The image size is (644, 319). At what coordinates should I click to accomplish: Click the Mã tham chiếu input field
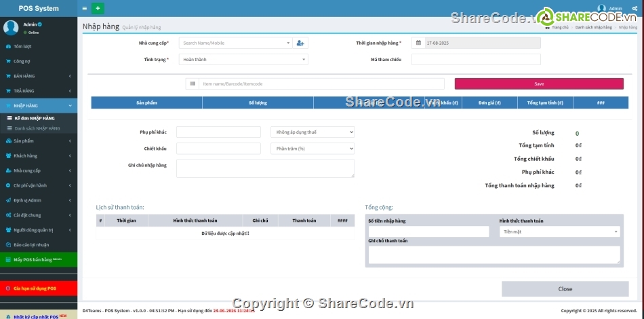(x=476, y=59)
